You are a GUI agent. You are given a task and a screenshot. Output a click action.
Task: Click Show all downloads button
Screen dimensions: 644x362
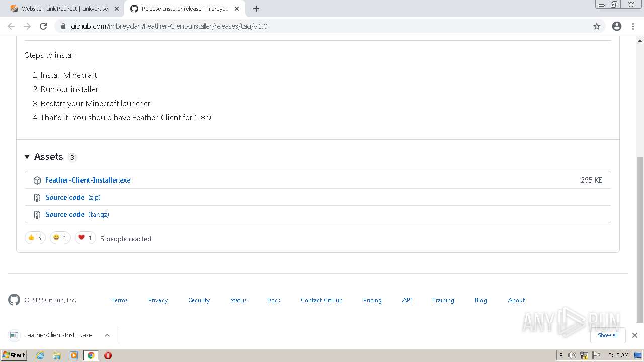click(608, 335)
